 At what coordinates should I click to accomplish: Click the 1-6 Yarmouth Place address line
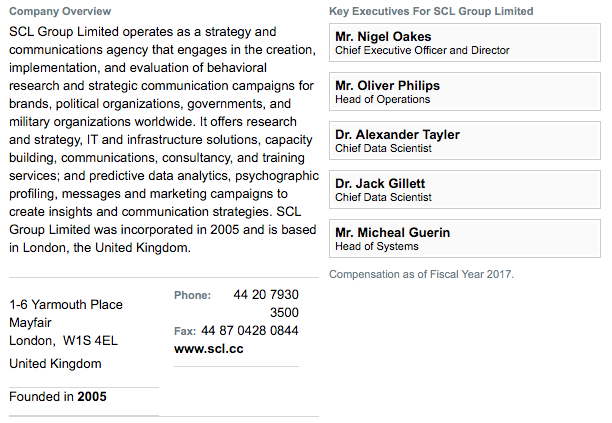(x=66, y=305)
